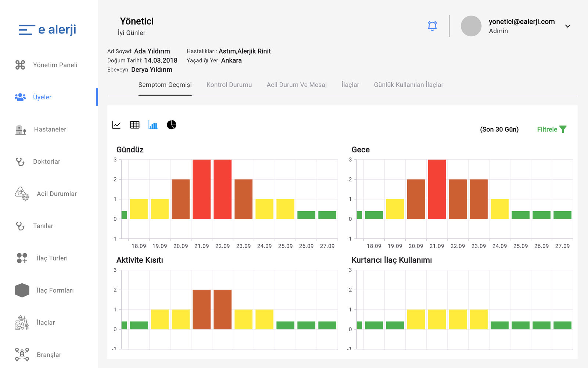Click the Hastaneler hospital icon
This screenshot has width=588, height=368.
point(21,130)
